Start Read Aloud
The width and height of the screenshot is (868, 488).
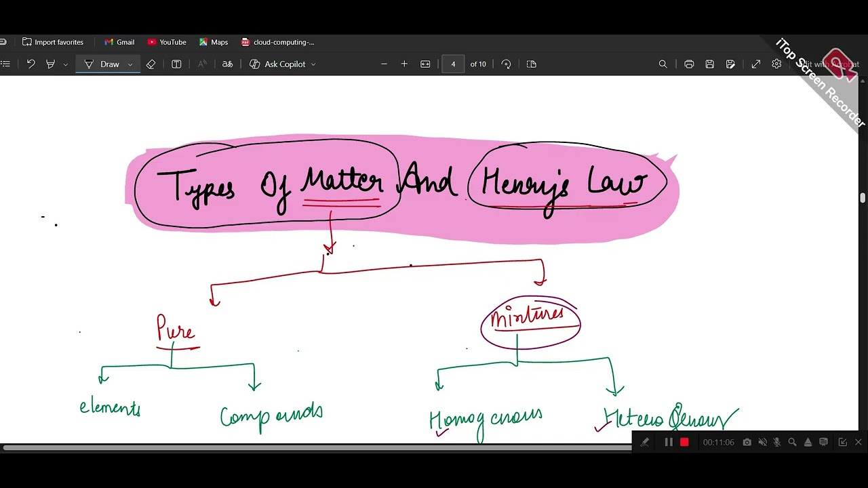[202, 64]
